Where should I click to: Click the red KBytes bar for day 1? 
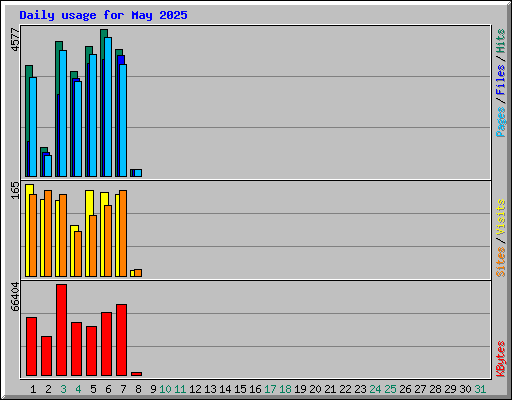point(31,347)
